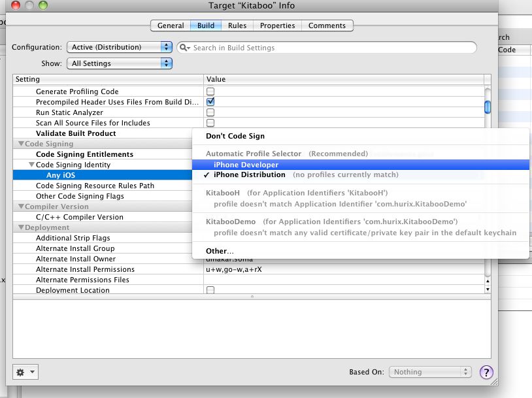Image resolution: width=532 pixels, height=398 pixels.
Task: Select the Build tab
Action: click(206, 25)
